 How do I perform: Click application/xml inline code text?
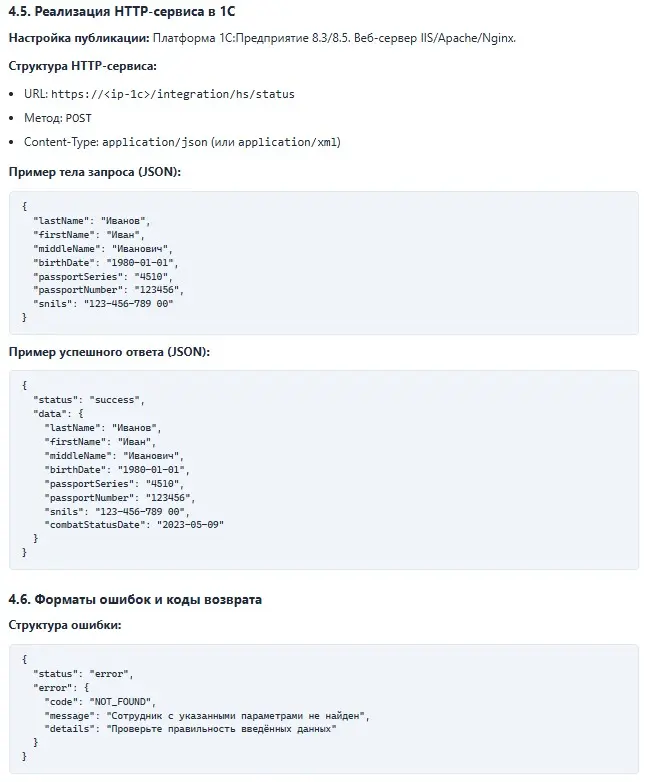287,142
